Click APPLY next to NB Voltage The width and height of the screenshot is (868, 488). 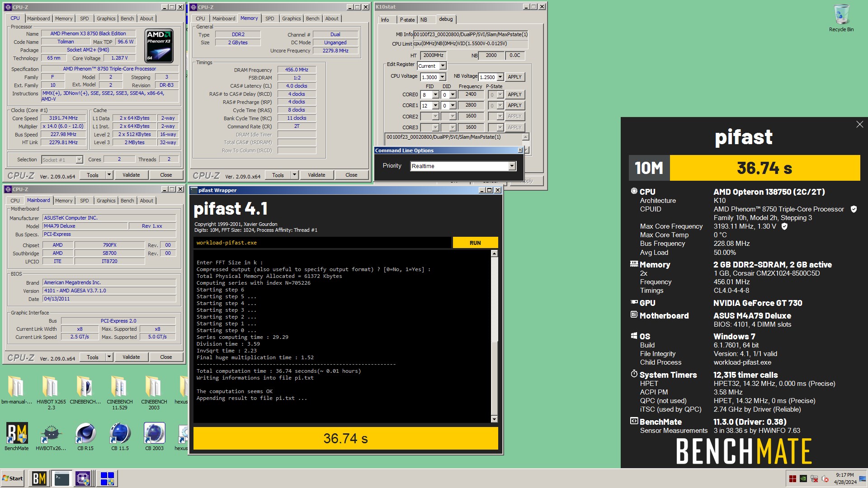tap(514, 77)
